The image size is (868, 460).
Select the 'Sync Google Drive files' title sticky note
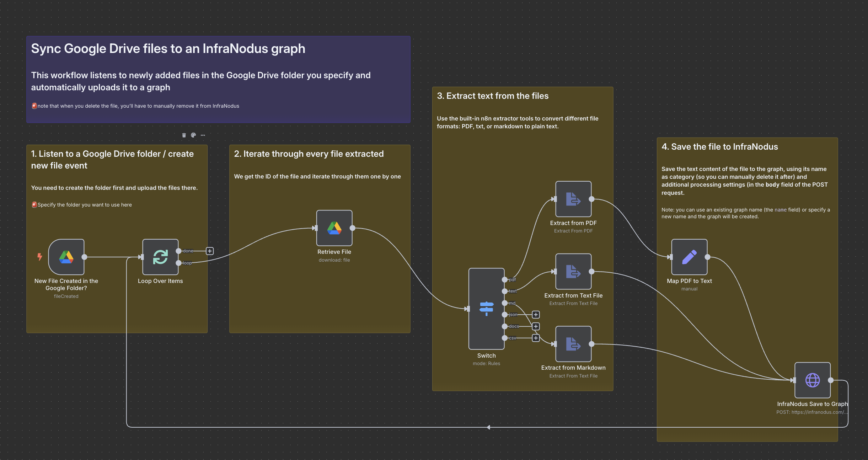pos(218,79)
